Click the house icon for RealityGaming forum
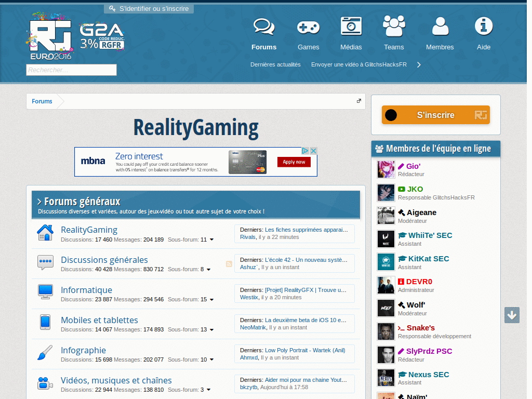The width and height of the screenshot is (532, 399). [45, 232]
